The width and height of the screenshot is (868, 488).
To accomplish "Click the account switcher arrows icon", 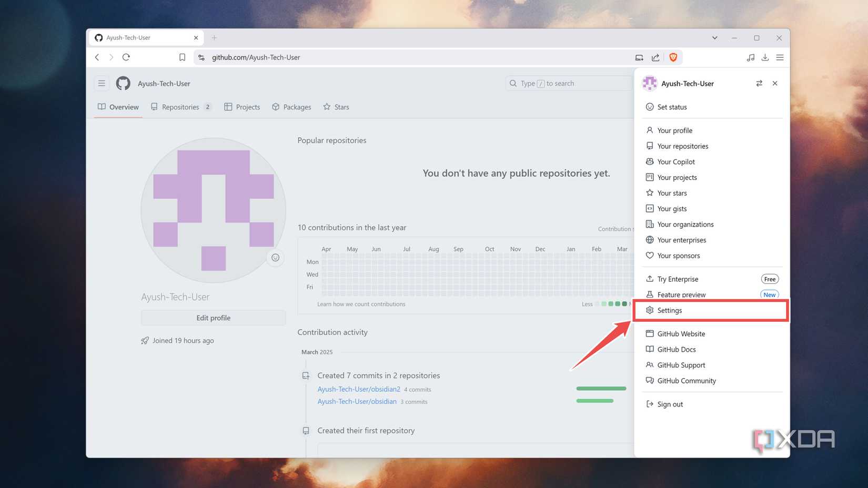I will click(759, 83).
